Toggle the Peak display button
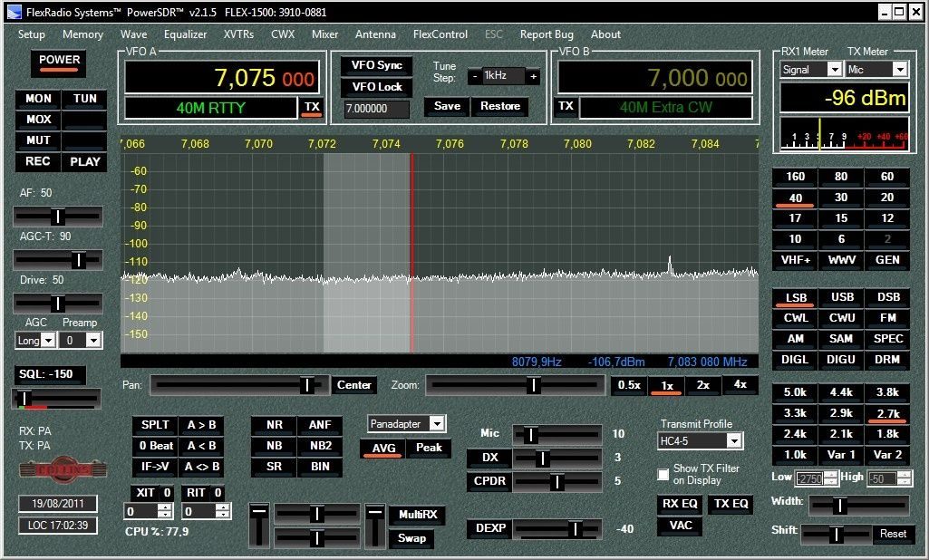Screen dimensions: 929x560 click(x=429, y=448)
